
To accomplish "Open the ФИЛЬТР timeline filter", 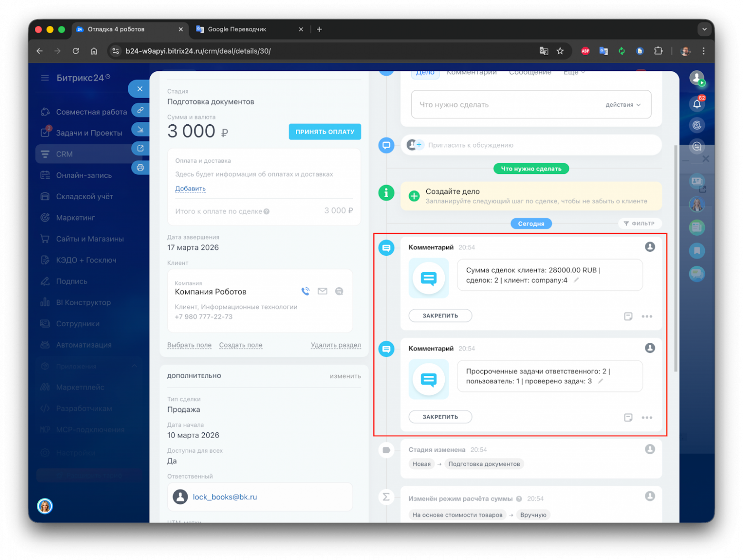I will (639, 223).
